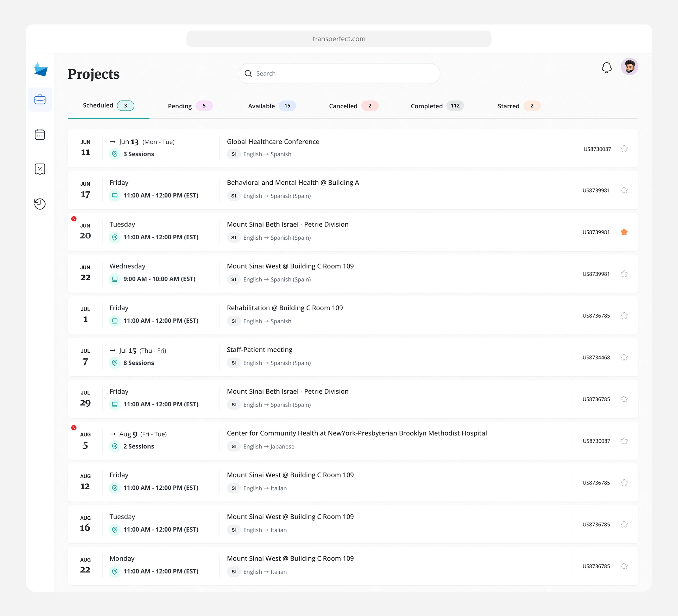Click the search magnifier icon
This screenshot has height=616, width=678.
(248, 74)
